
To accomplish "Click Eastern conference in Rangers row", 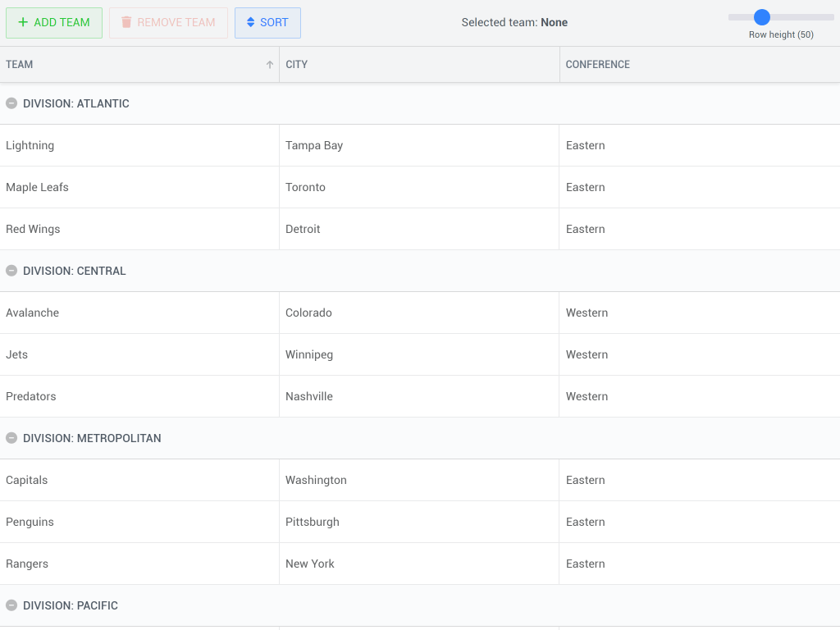I will 700,564.
